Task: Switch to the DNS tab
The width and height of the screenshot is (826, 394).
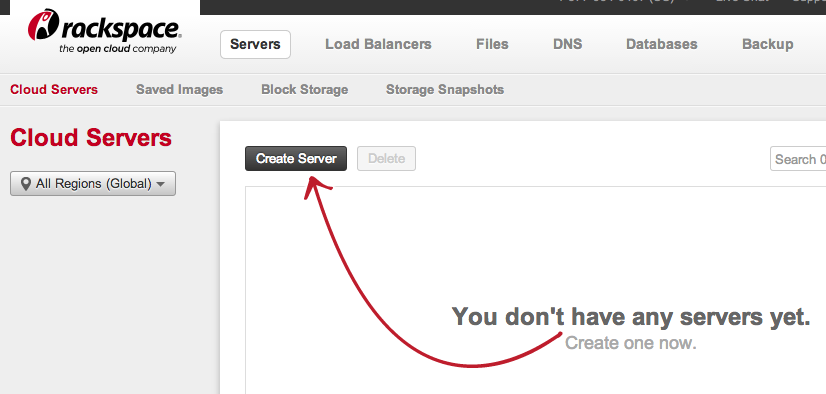Action: [x=567, y=44]
